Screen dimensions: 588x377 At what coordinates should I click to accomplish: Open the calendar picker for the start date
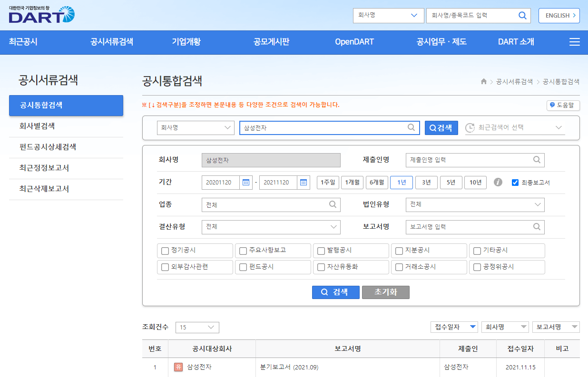(245, 182)
